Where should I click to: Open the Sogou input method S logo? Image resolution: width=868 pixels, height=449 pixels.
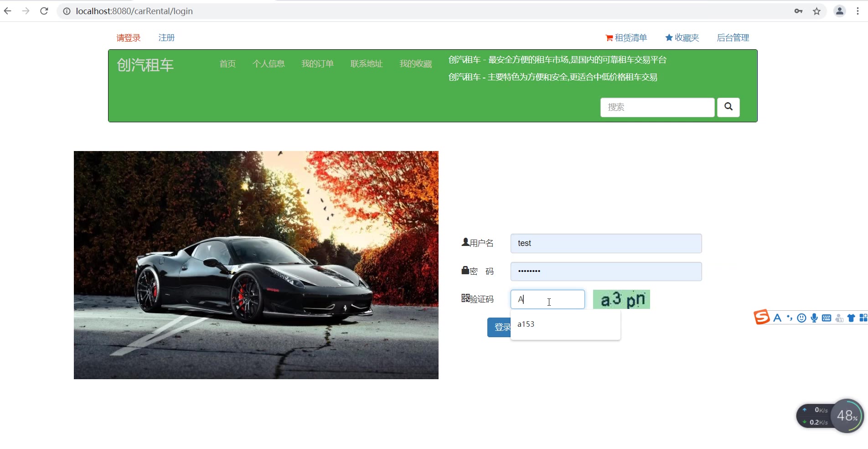761,317
